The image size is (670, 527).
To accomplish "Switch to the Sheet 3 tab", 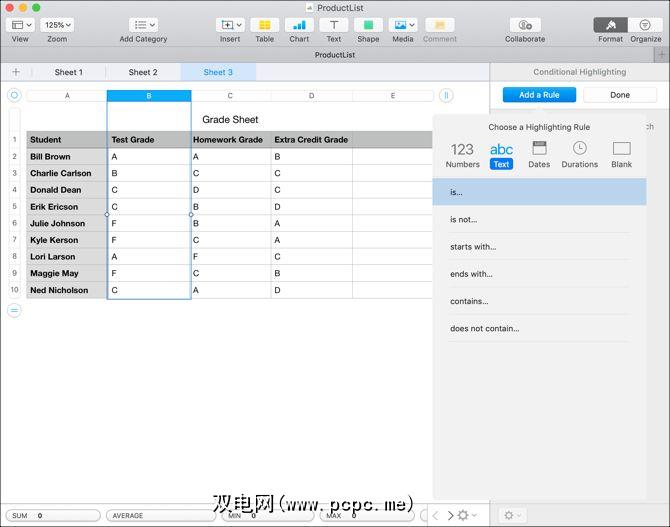I will pyautogui.click(x=218, y=72).
